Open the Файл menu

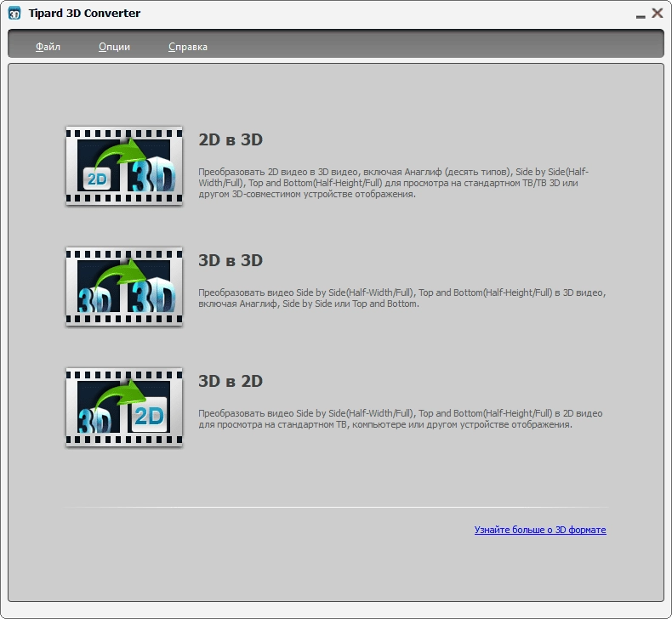click(48, 47)
